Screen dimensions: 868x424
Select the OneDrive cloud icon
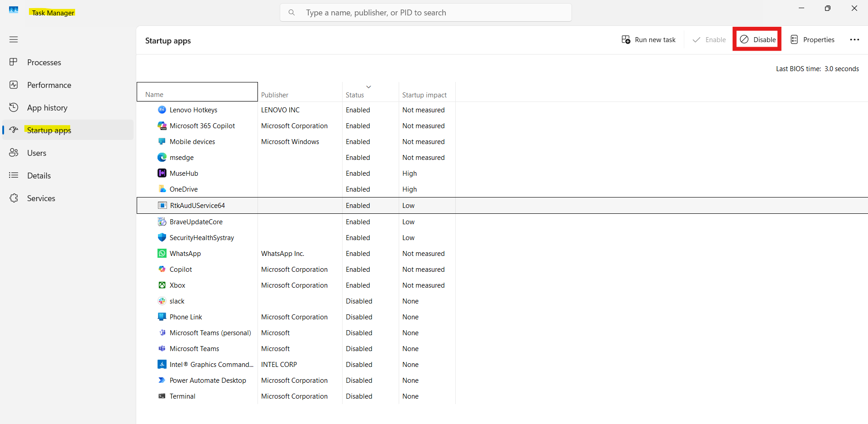pos(162,189)
